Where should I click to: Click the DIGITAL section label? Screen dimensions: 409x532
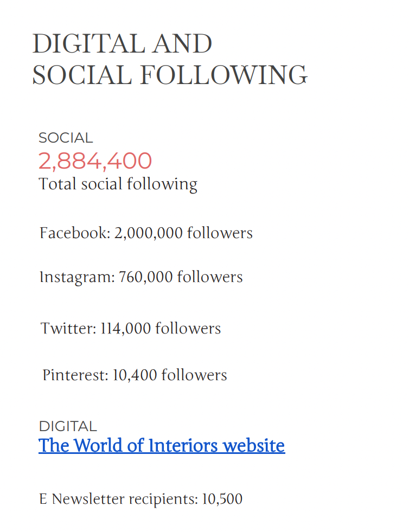click(68, 426)
